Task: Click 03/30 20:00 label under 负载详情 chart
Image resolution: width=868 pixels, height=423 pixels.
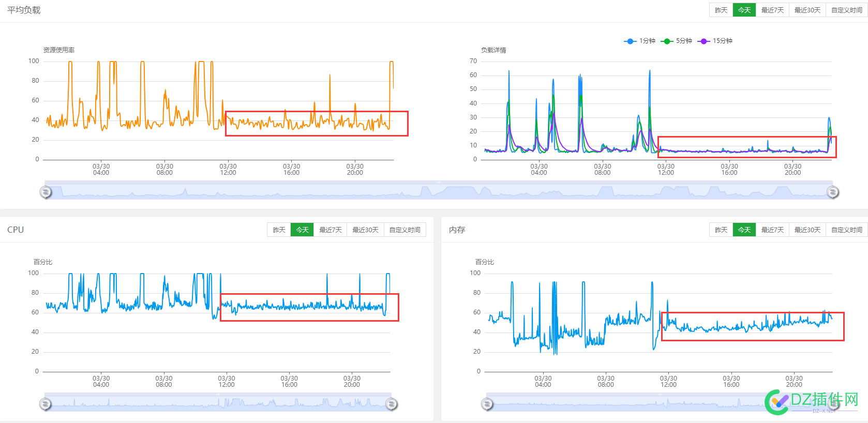Action: [793, 170]
